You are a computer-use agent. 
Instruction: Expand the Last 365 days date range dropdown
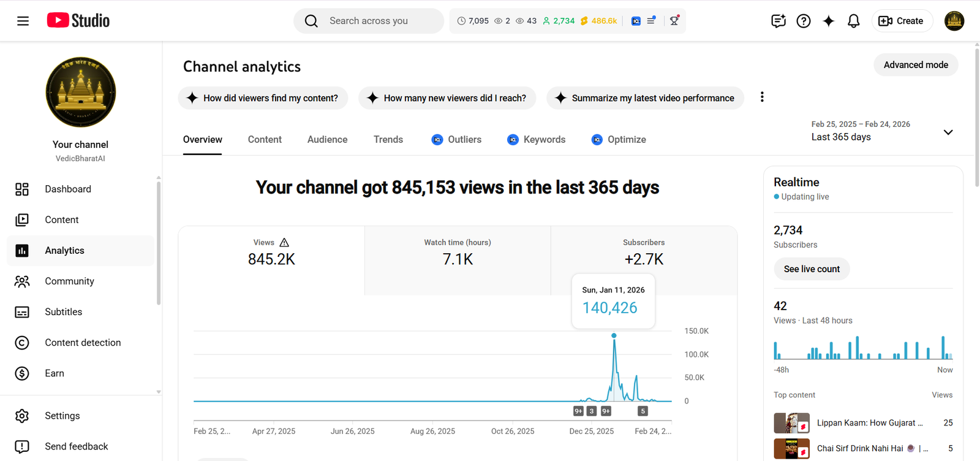pos(948,132)
